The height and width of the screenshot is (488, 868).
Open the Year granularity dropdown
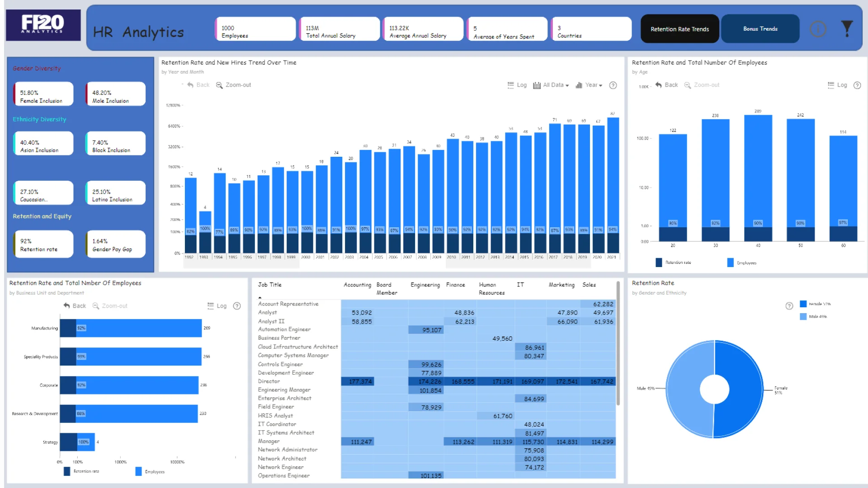click(x=589, y=85)
